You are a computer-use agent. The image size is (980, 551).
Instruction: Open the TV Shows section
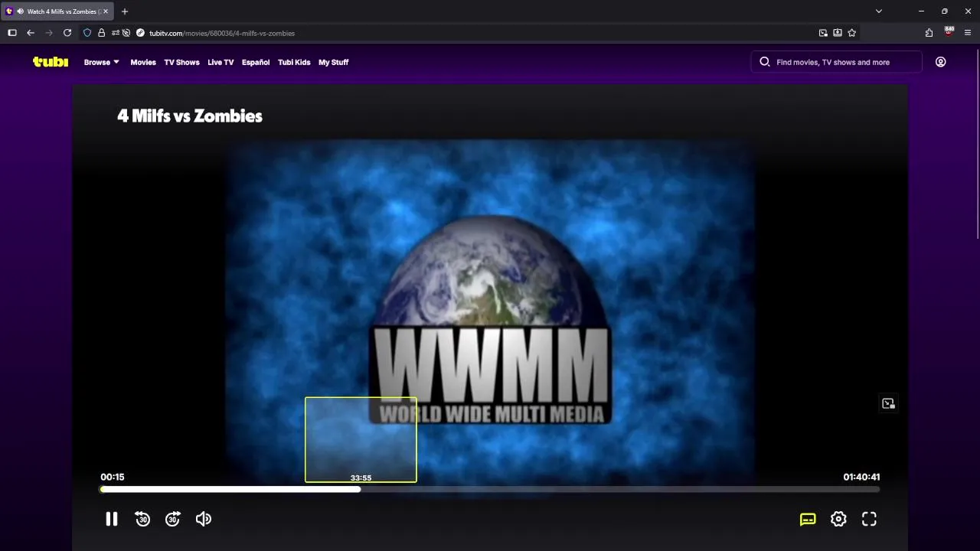pos(181,62)
